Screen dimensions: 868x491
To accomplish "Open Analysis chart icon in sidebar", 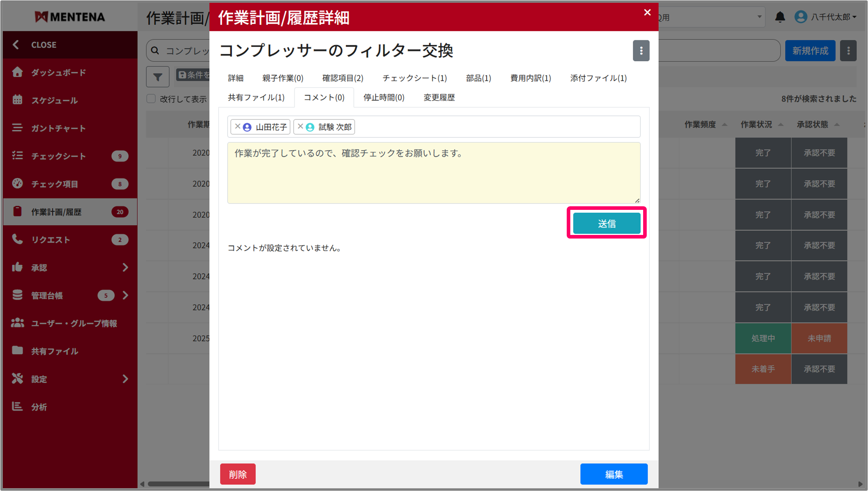I will click(18, 407).
